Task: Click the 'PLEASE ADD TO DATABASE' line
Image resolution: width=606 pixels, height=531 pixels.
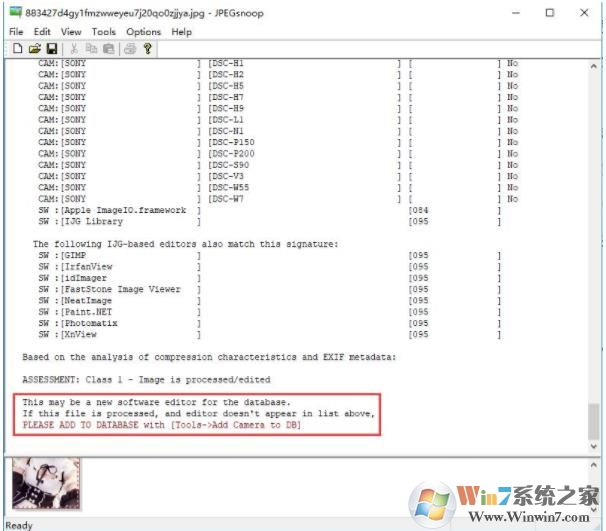Action: pos(161,425)
